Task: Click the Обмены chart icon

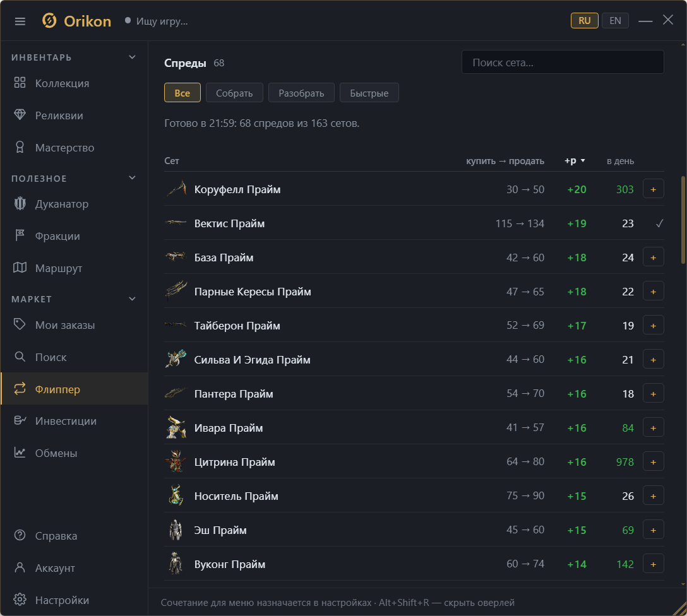Action: point(20,453)
